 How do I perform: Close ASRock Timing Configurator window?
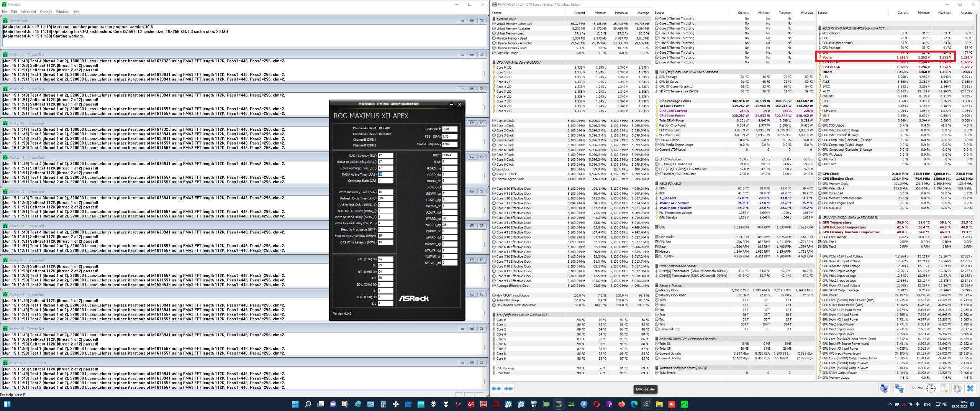[459, 104]
